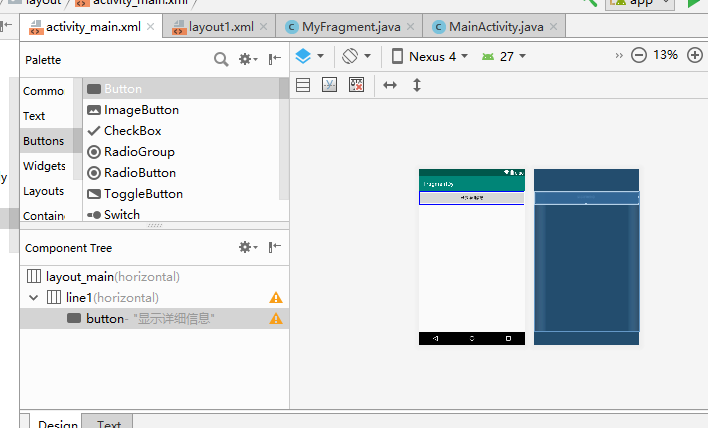Select ToggleButton widget in palette
The image size is (708, 428).
tap(181, 194)
